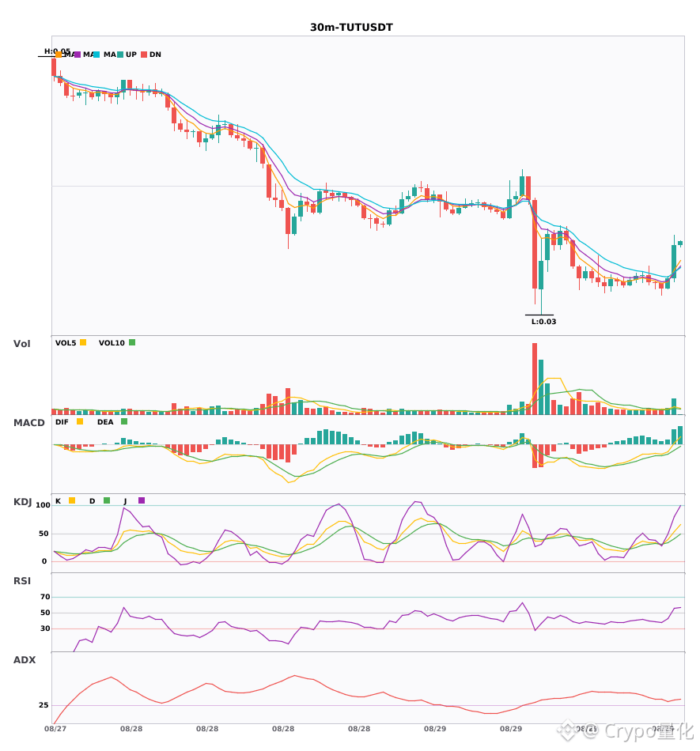The image size is (700, 751).
Task: Click the ADX axis value 25
Action: pyautogui.click(x=44, y=705)
